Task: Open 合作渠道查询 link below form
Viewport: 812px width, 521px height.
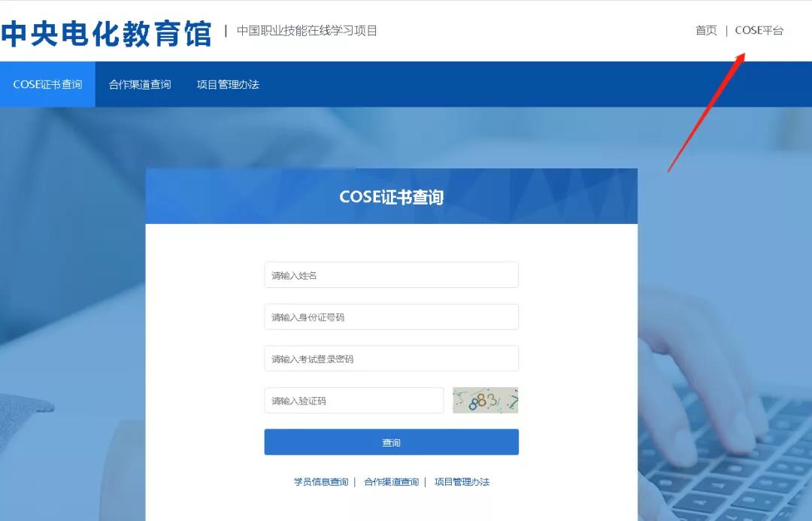Action: (392, 482)
